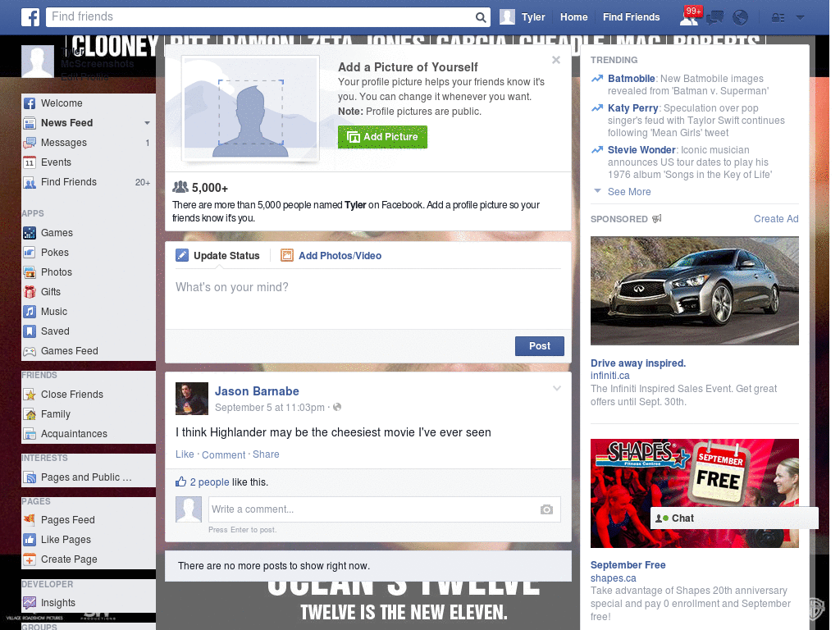Click the Facebook logo icon
This screenshot has width=840, height=630.
30,17
